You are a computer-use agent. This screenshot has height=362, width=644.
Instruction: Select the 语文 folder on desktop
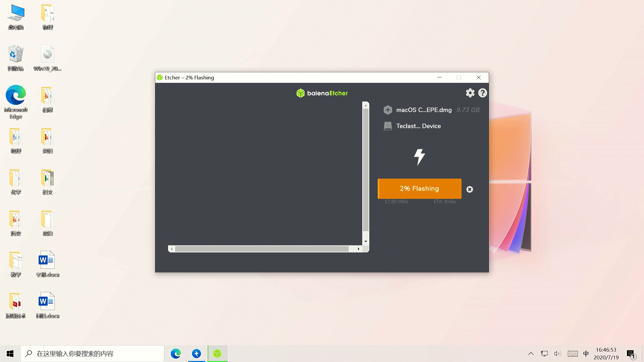click(x=48, y=182)
